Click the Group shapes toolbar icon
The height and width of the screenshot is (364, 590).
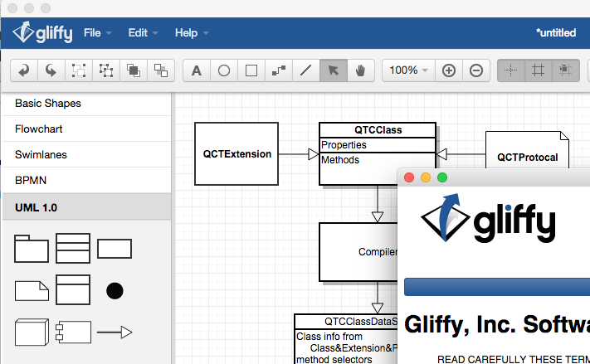click(79, 70)
